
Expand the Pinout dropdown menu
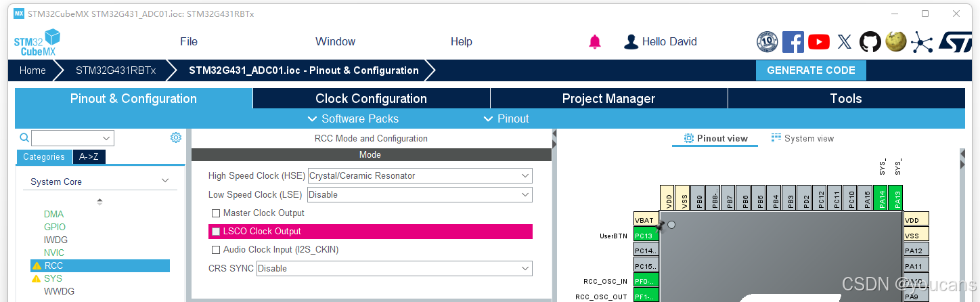(506, 118)
